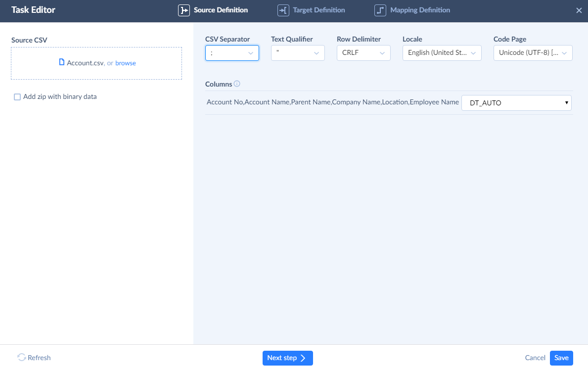The width and height of the screenshot is (588, 371).
Task: Expand the Code Page Unicode dropdown
Action: coord(533,53)
